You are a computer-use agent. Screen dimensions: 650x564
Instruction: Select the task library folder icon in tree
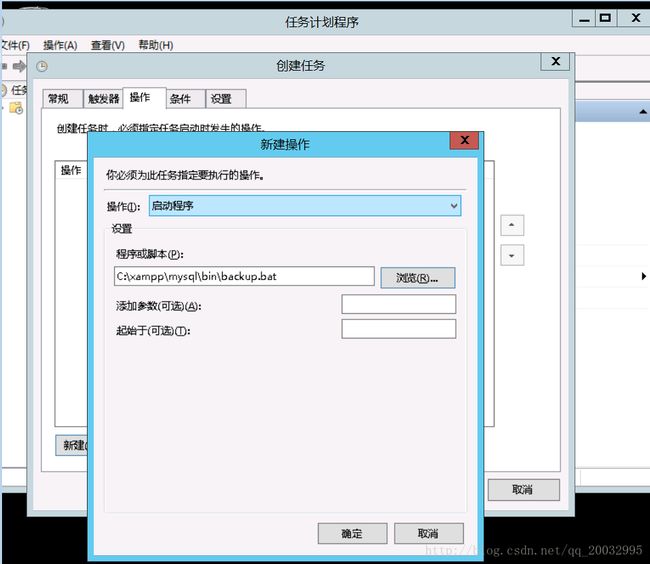(17, 109)
